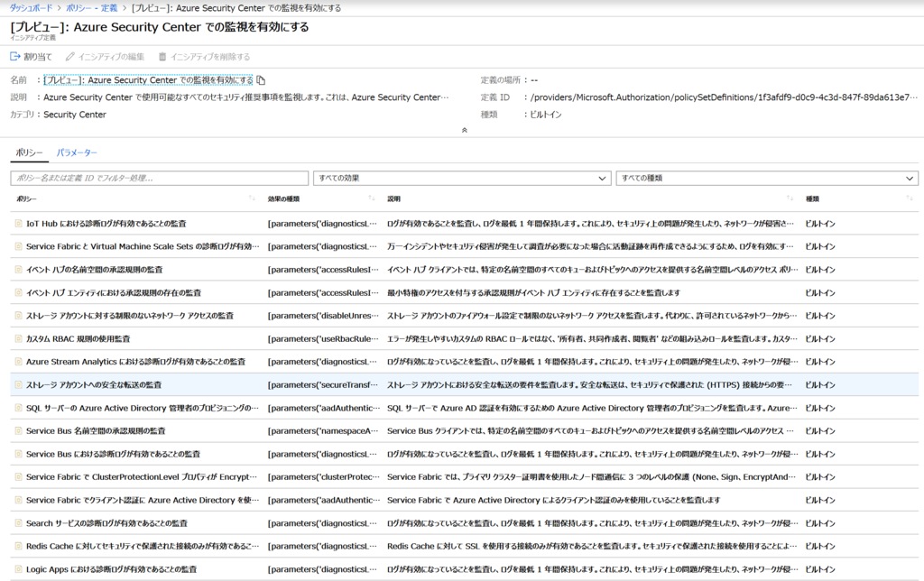Click the Security Center category value
The image size is (924, 581).
75,115
